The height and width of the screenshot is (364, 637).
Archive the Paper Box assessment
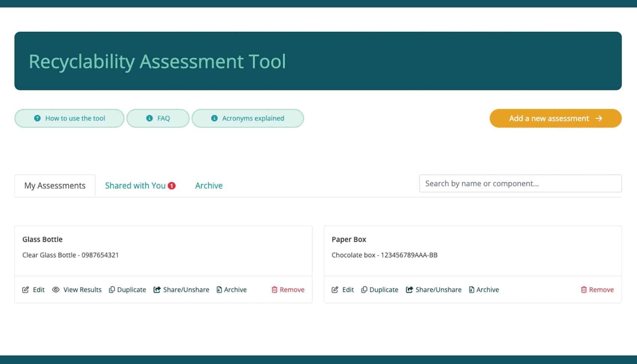(484, 289)
